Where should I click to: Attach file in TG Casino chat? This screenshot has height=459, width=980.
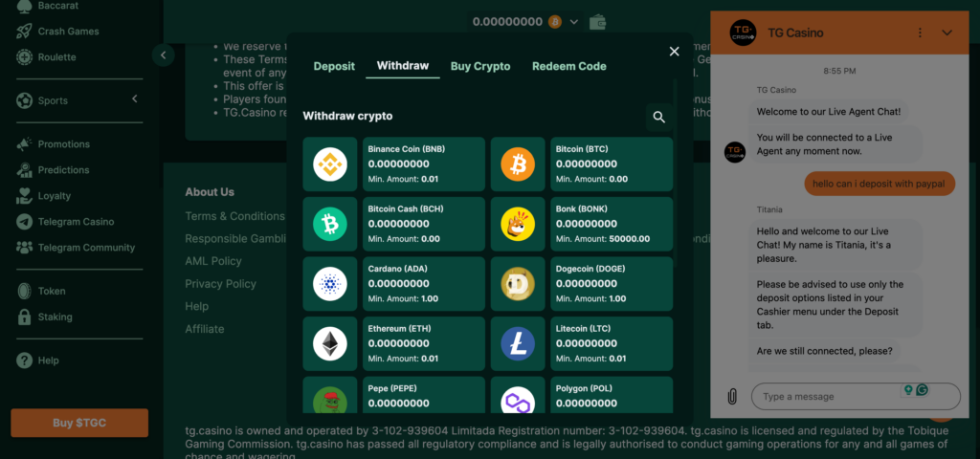coord(732,397)
